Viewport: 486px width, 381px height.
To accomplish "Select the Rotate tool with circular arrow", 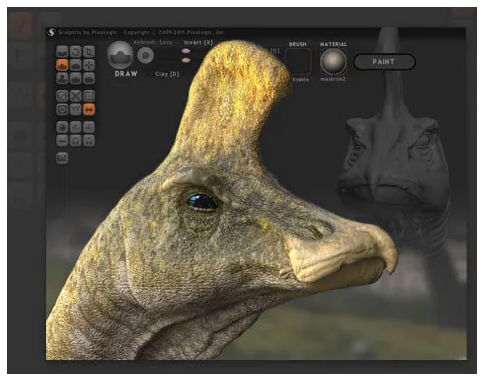I will pos(76,52).
